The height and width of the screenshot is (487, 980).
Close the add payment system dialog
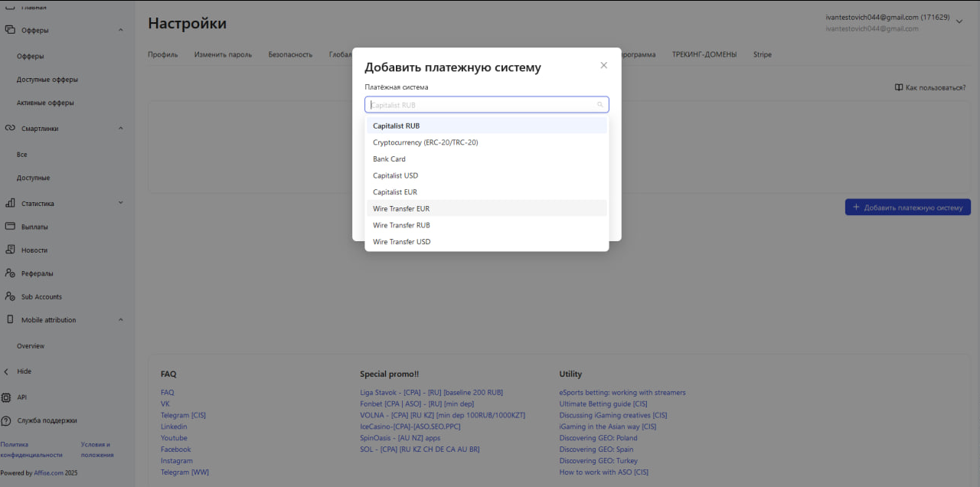coord(603,66)
